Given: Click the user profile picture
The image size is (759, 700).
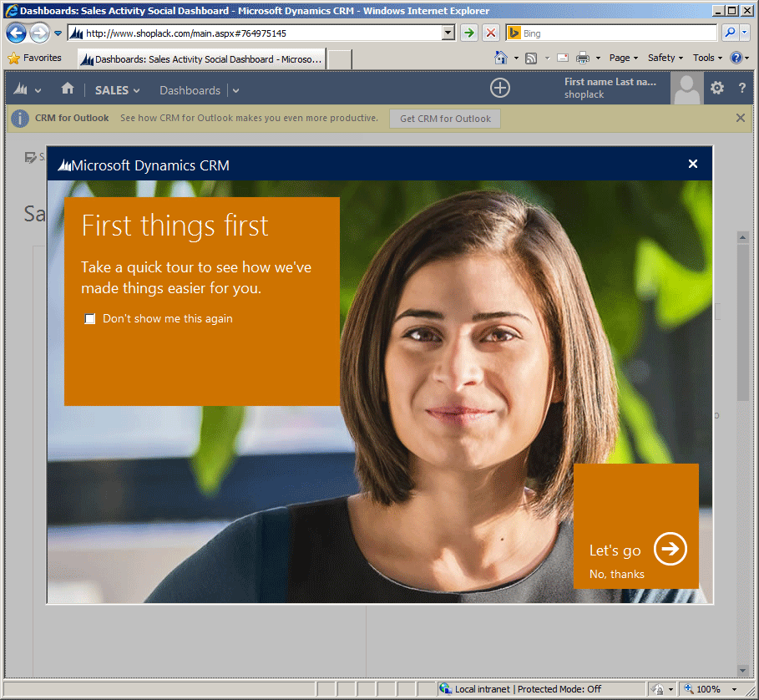Looking at the screenshot, I should 687,88.
